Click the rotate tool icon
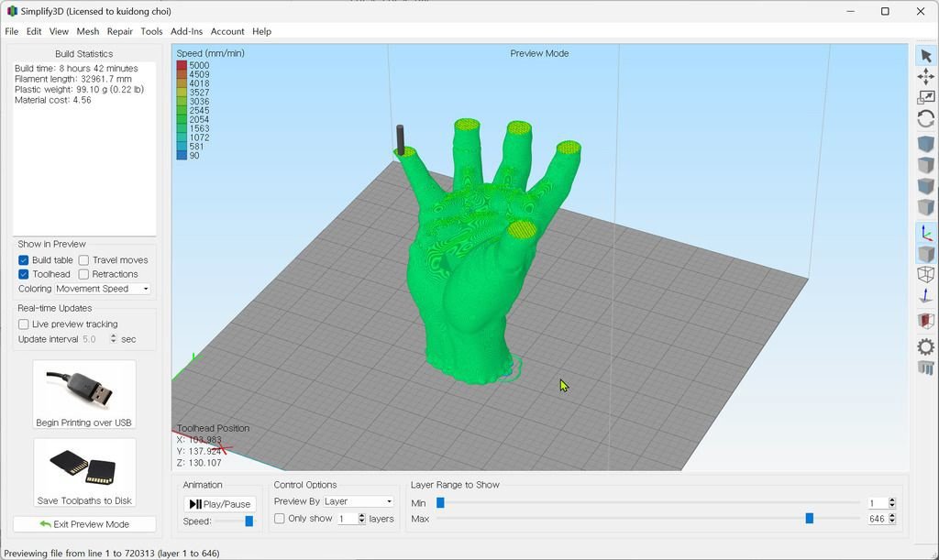The height and width of the screenshot is (560, 939). click(925, 120)
